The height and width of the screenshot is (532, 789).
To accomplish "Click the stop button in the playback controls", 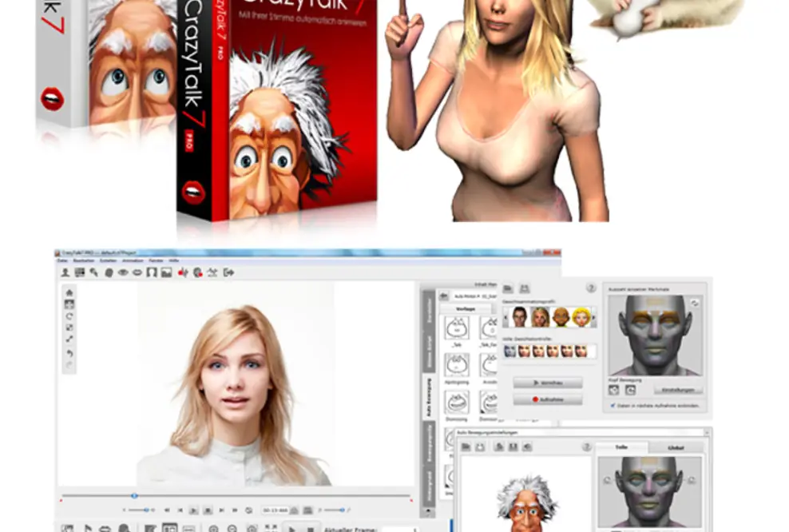I will [x=208, y=510].
